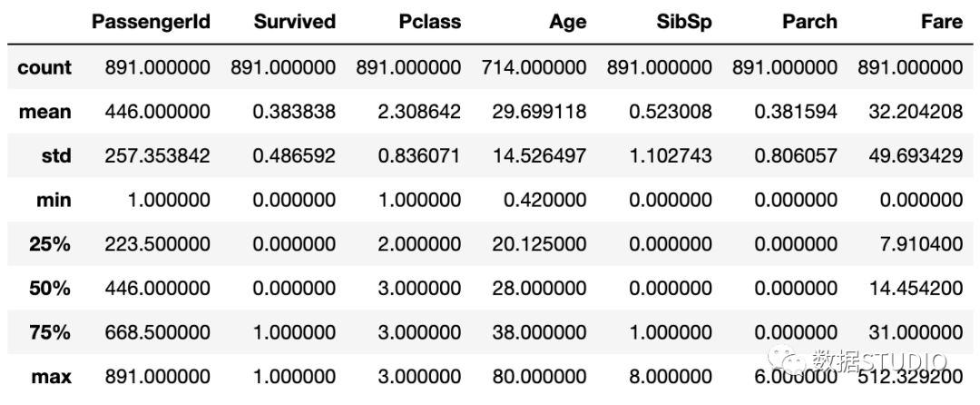Click the min row label
The height and width of the screenshot is (405, 980).
point(54,200)
